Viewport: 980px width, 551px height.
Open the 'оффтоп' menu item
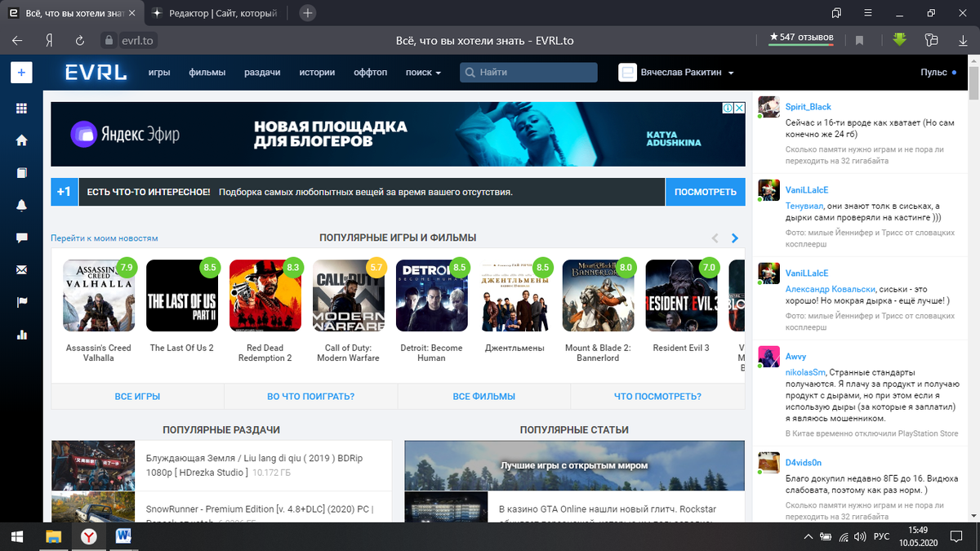tap(370, 73)
